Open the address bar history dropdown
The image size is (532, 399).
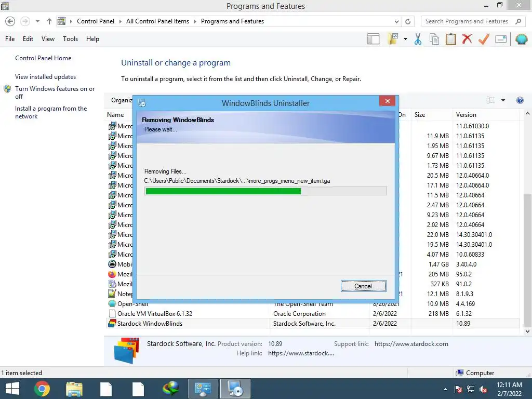[396, 21]
